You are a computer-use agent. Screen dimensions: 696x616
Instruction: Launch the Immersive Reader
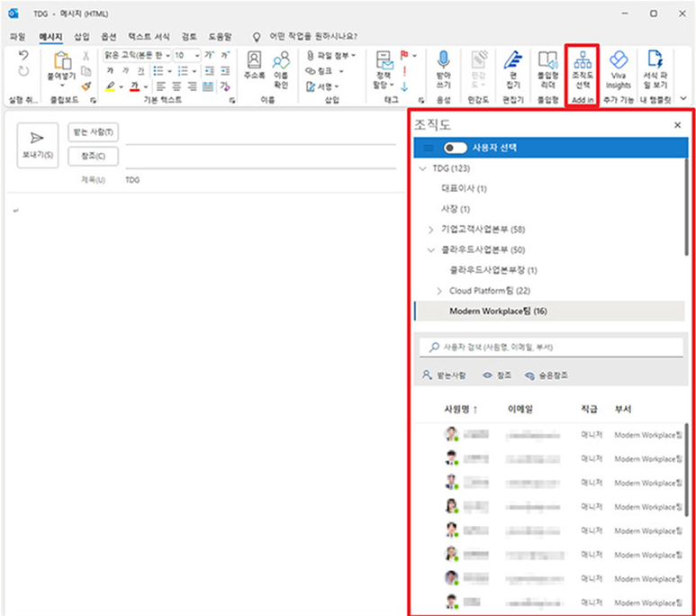[x=548, y=69]
